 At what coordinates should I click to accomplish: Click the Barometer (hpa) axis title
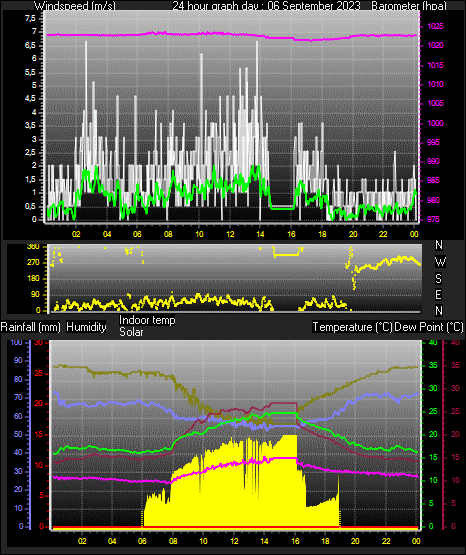pyautogui.click(x=409, y=5)
